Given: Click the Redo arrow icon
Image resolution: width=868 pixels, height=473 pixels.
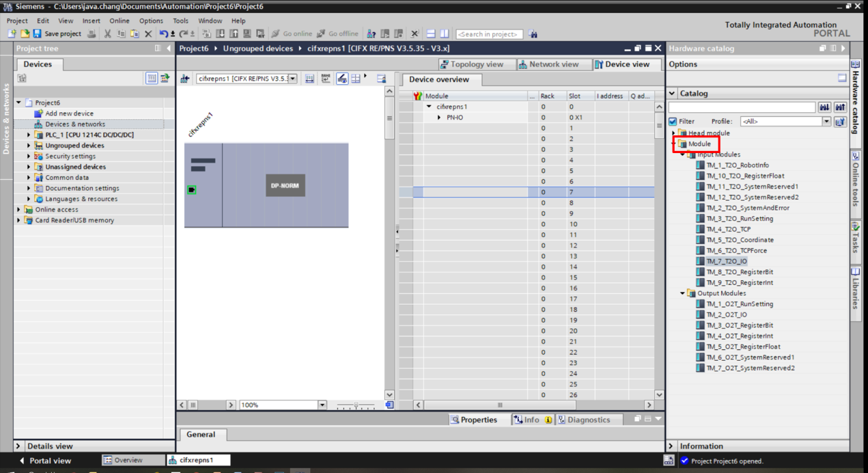Looking at the screenshot, I should coord(184,33).
